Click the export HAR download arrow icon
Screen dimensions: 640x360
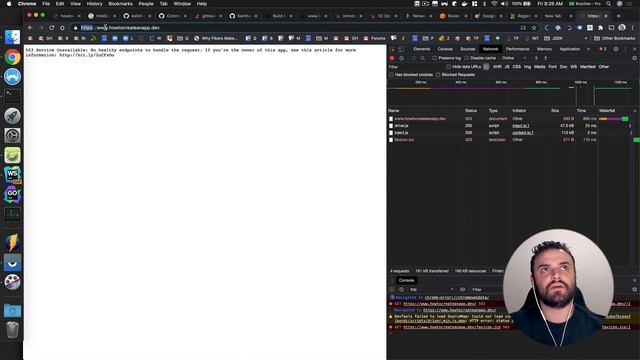coord(545,58)
